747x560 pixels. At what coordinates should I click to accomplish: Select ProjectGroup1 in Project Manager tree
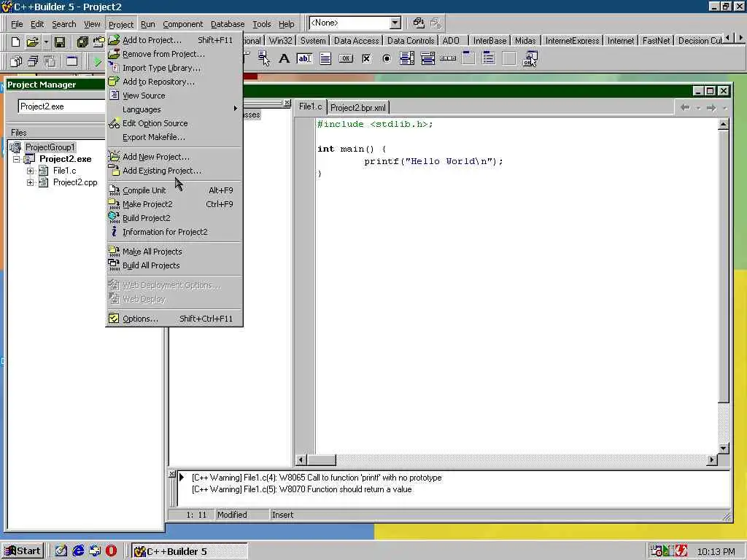point(50,147)
